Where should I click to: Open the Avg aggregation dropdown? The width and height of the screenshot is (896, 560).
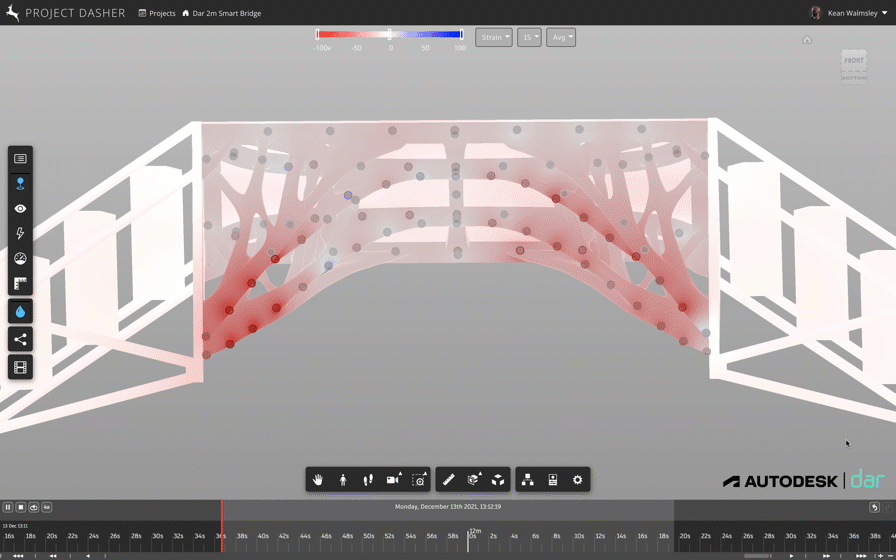560,37
